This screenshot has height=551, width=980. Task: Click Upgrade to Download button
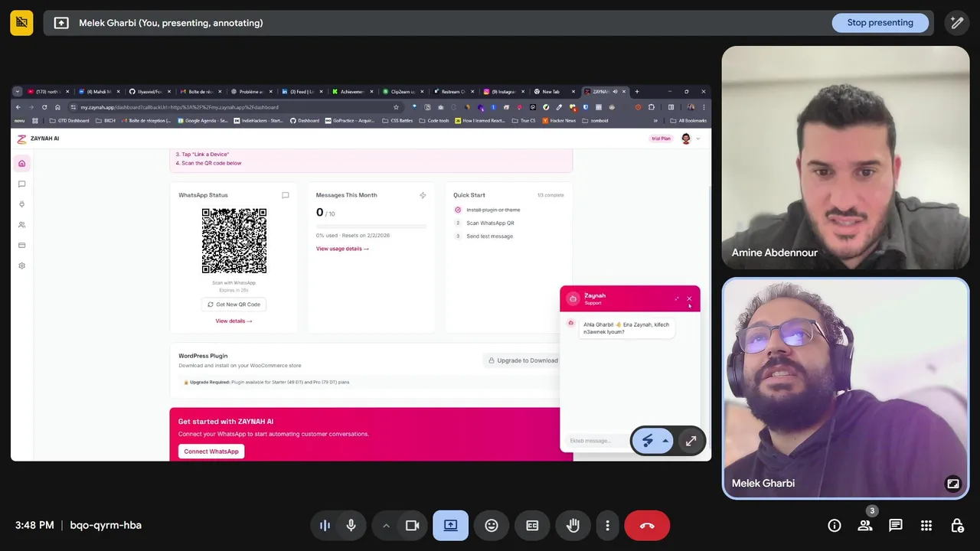[522, 360]
